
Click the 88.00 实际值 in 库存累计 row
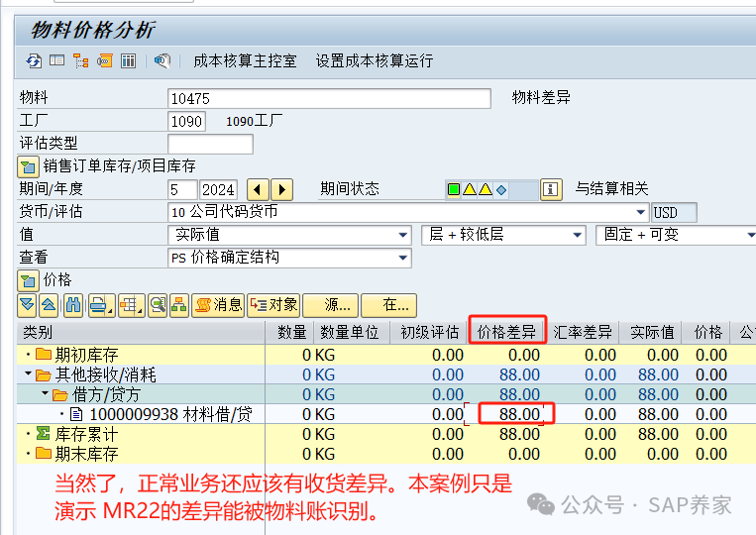point(658,434)
